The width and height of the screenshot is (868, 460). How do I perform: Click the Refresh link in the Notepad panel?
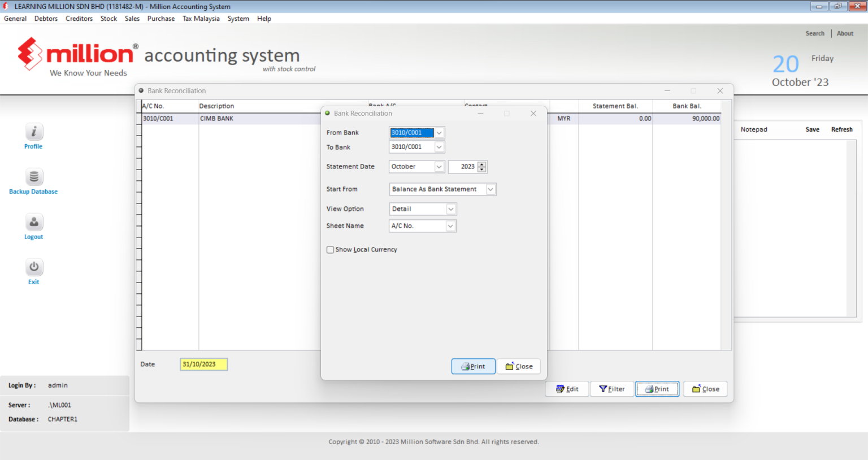click(x=841, y=129)
